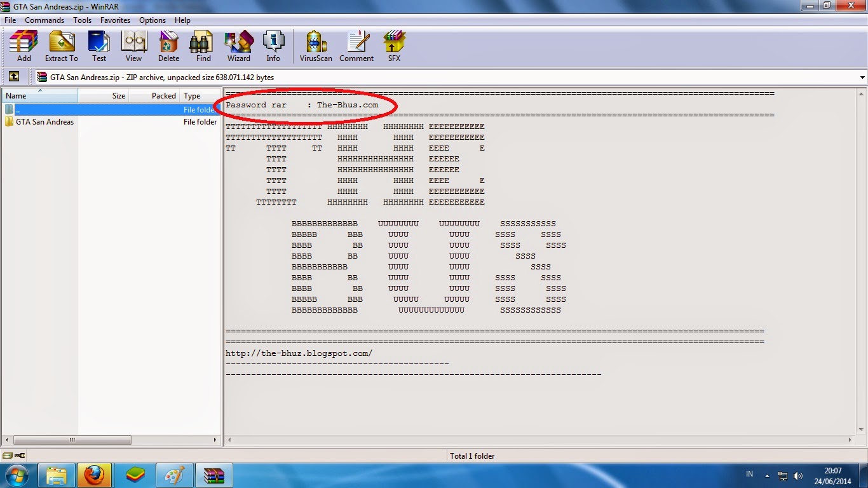The height and width of the screenshot is (488, 868).
Task: Click the key password icon in status bar
Action: (20, 456)
